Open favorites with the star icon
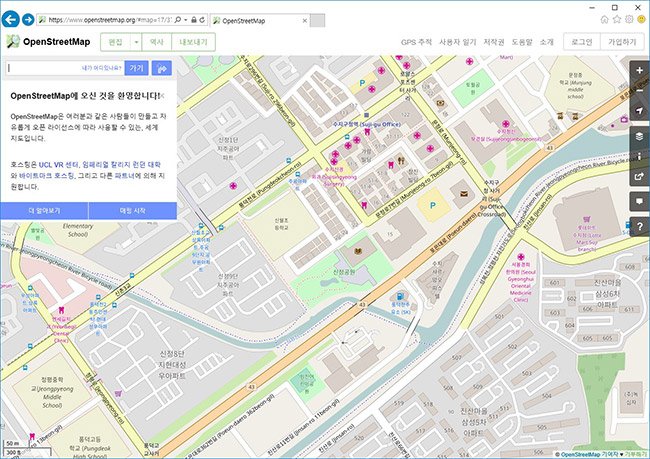This screenshot has width=650, height=459. click(617, 19)
